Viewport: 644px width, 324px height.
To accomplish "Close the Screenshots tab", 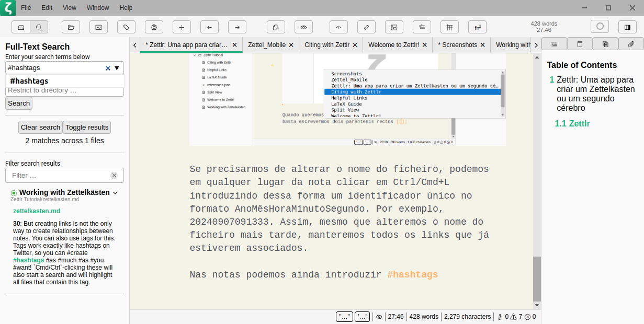I will click(483, 45).
